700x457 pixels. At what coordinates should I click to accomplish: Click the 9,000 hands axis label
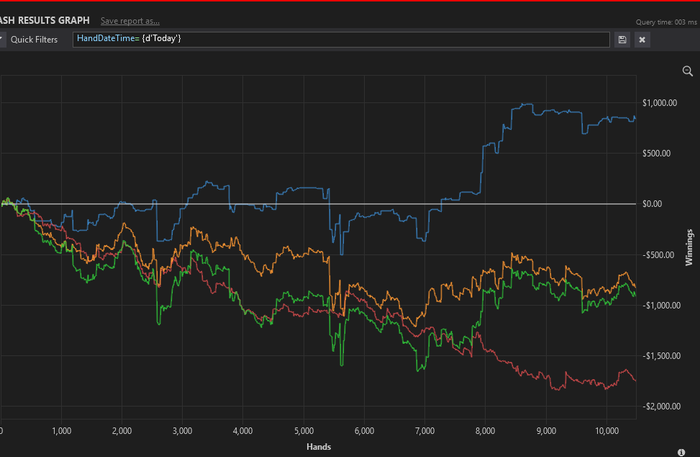(546, 431)
